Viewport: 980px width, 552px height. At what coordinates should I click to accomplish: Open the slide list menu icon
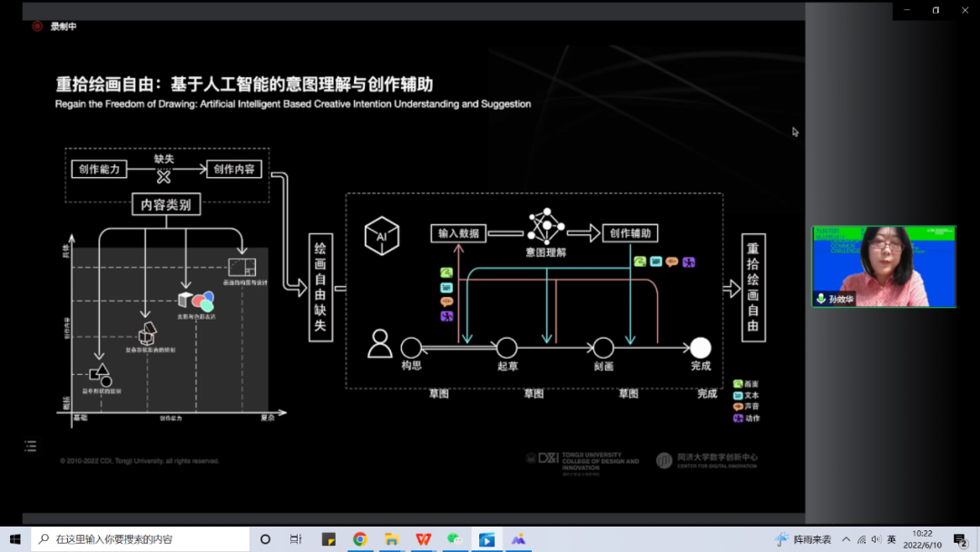(x=31, y=446)
